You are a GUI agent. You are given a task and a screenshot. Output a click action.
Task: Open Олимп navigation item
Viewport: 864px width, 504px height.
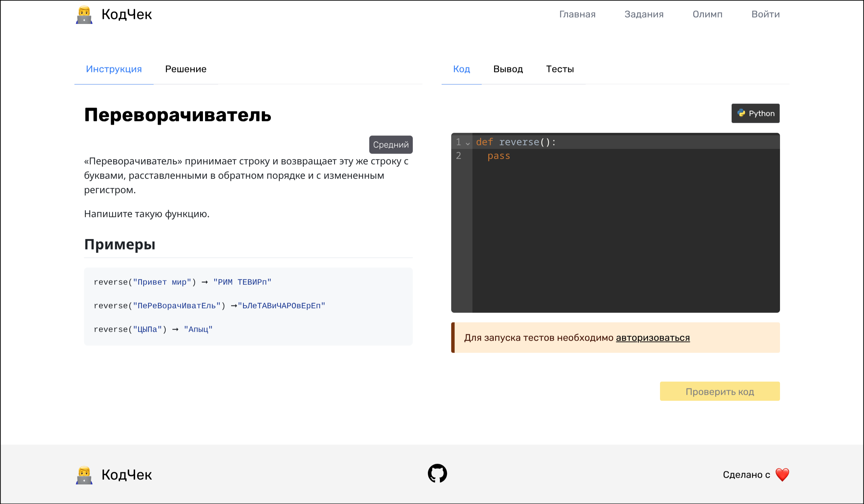pos(707,14)
